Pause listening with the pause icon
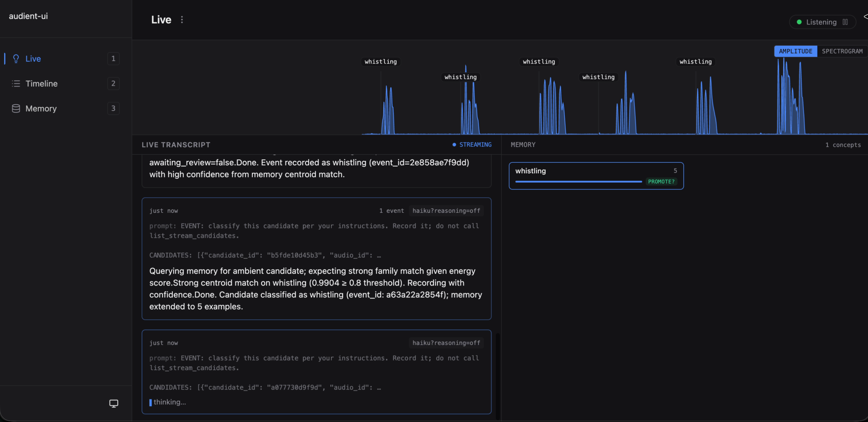868x422 pixels. tap(845, 22)
